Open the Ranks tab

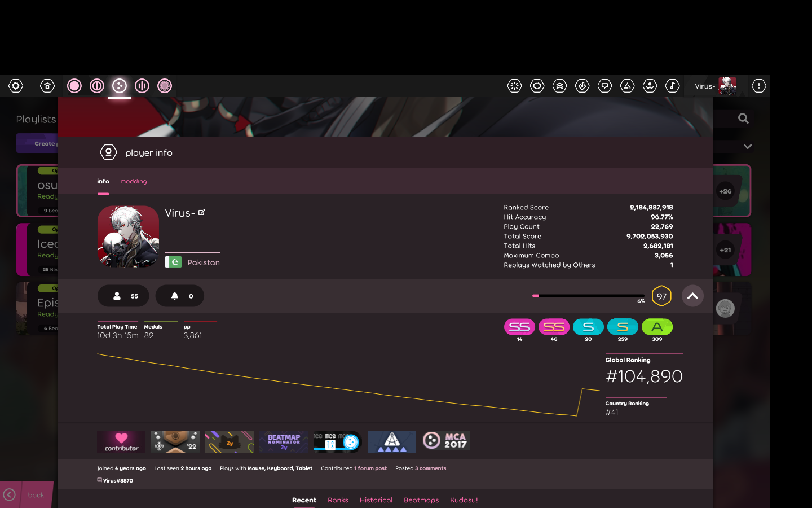[x=338, y=500]
